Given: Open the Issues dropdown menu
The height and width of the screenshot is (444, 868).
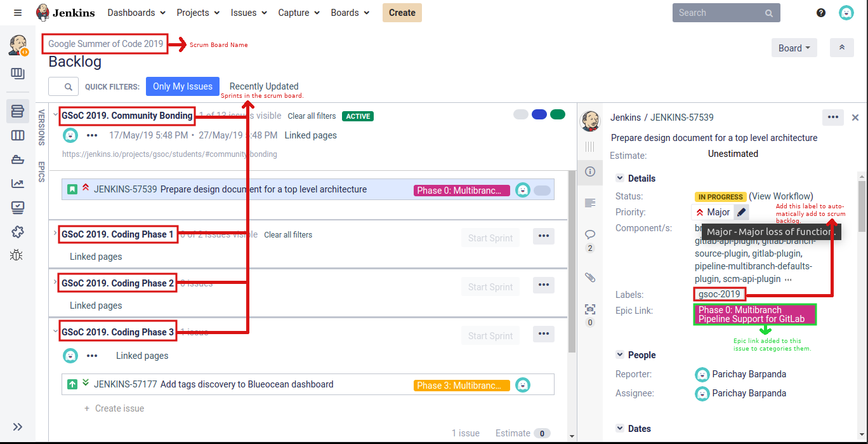Looking at the screenshot, I should pos(249,13).
